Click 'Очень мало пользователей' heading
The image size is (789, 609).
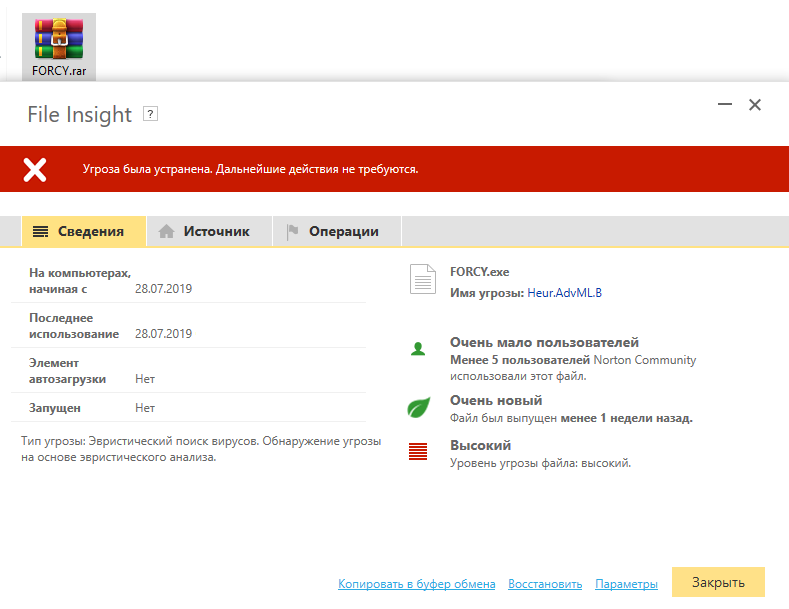544,342
